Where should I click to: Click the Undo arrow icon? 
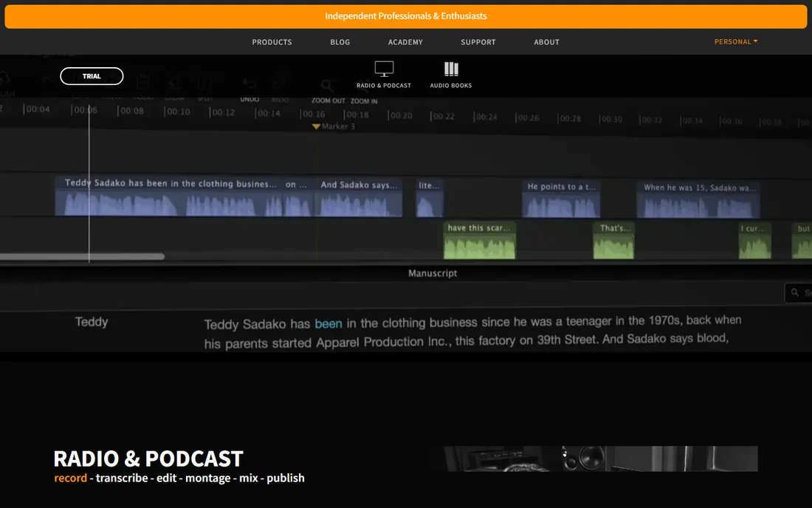click(x=250, y=84)
